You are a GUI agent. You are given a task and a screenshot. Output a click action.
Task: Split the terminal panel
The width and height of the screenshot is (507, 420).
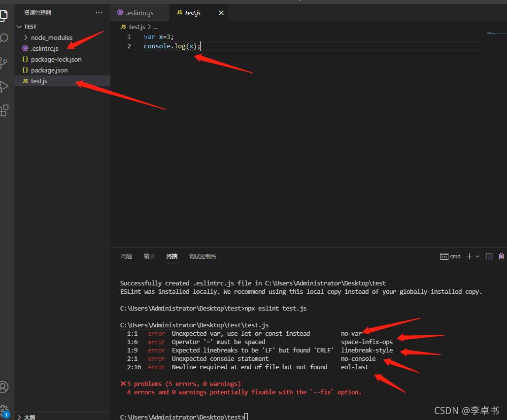click(489, 256)
